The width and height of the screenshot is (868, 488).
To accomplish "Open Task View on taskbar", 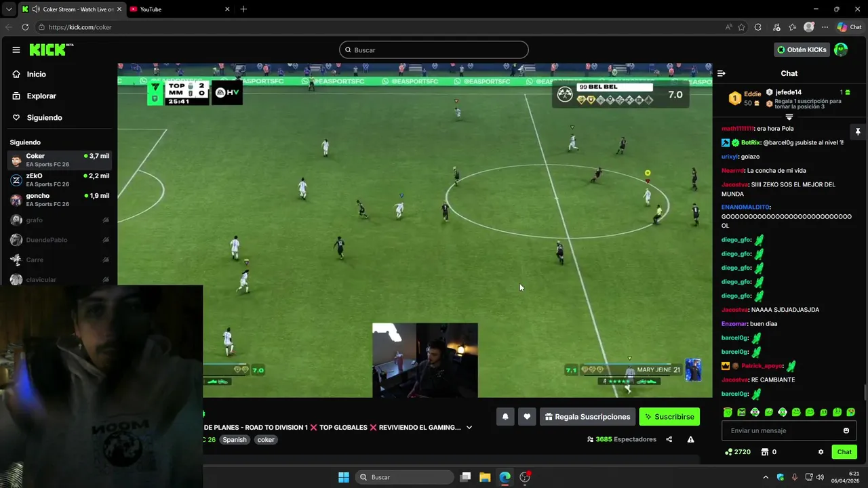I will pos(465,477).
